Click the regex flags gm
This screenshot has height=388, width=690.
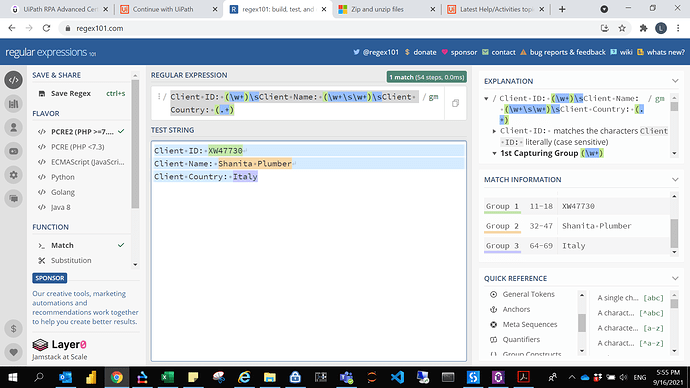point(433,97)
